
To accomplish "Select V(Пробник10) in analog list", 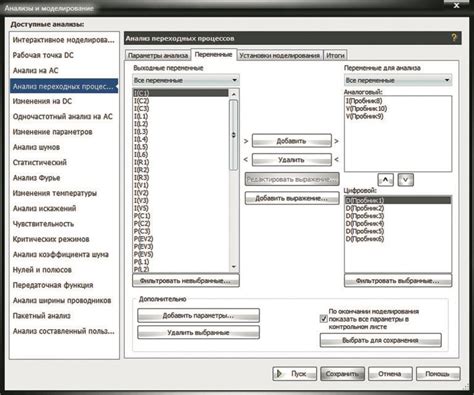I will click(398, 108).
